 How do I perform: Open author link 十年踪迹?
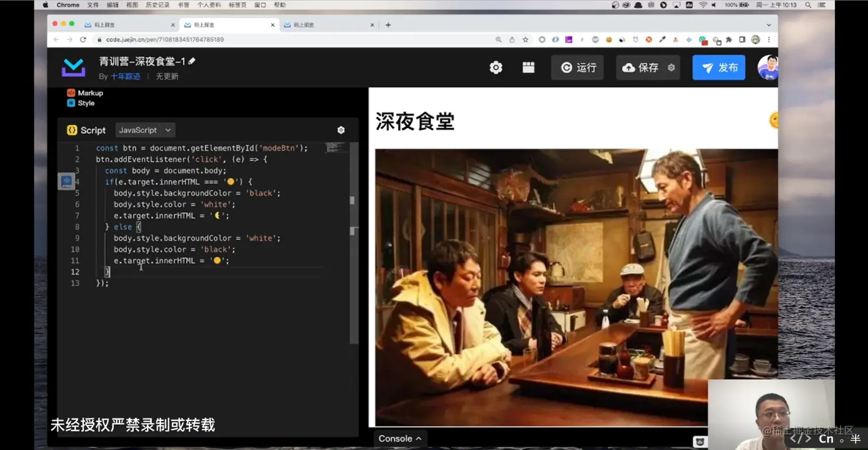125,76
